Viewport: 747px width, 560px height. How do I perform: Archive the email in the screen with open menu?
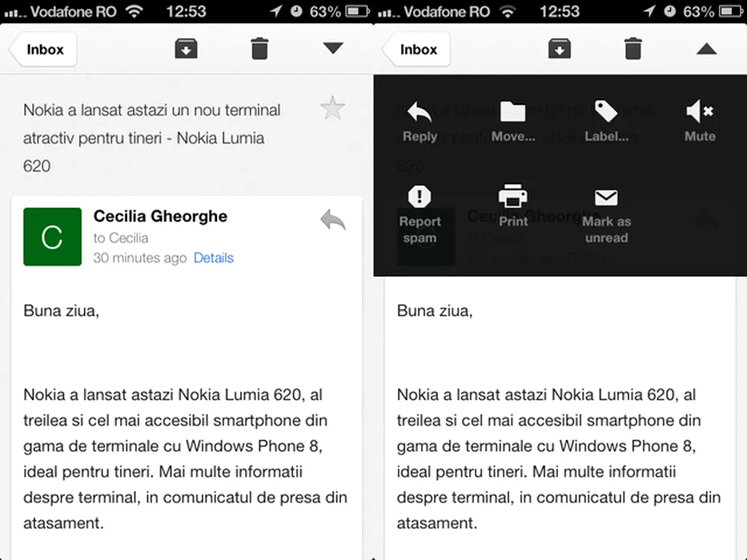(x=559, y=49)
